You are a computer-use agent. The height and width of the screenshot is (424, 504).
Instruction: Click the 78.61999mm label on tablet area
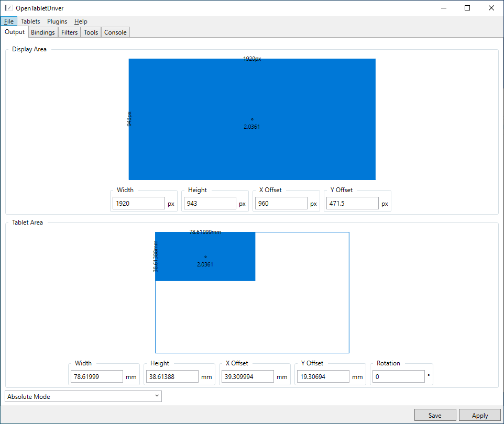click(x=205, y=232)
